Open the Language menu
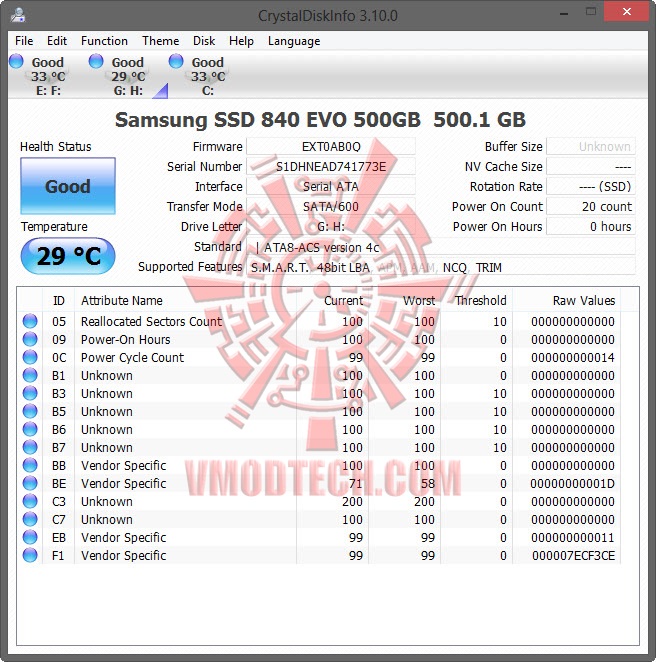 294,41
